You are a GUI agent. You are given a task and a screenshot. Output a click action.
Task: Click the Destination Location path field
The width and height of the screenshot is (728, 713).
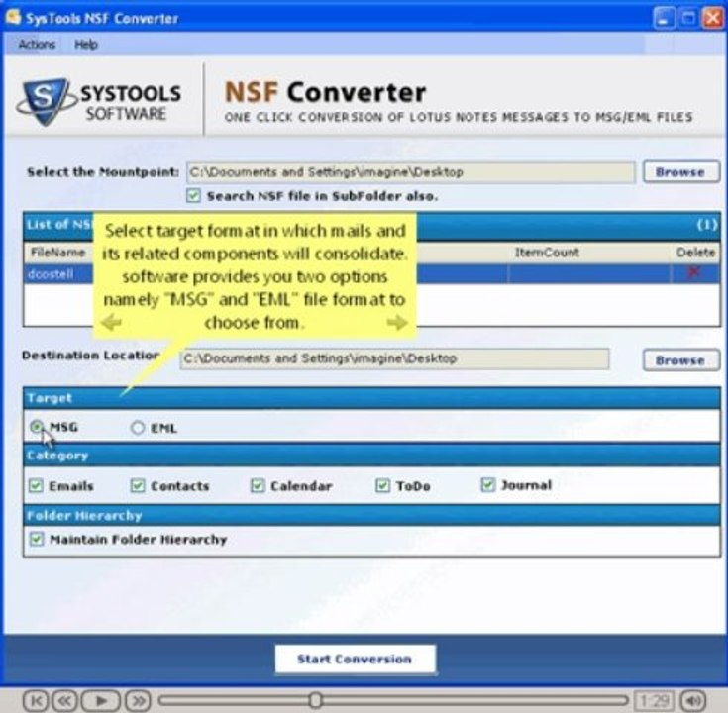coord(394,358)
